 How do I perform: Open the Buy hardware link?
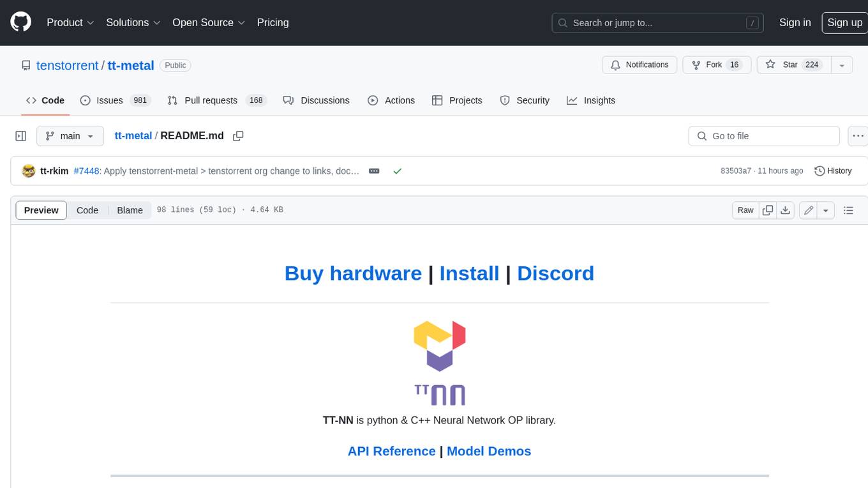(x=353, y=273)
